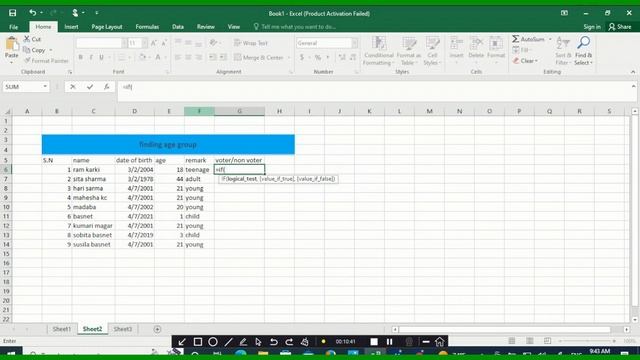Open Insert Function fx dialog

[107, 87]
